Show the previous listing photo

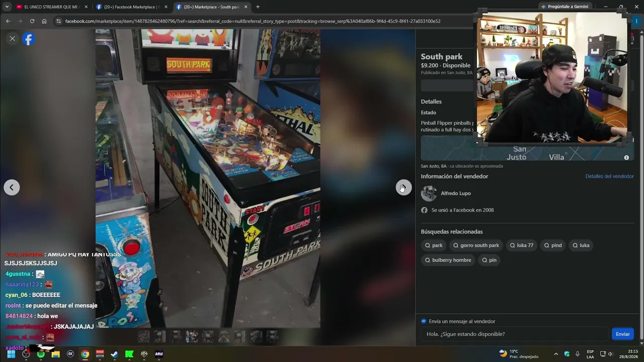pos(12,188)
